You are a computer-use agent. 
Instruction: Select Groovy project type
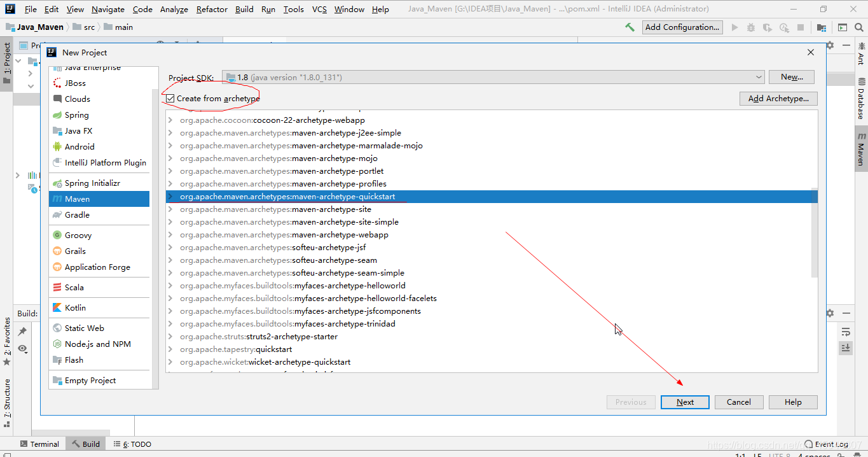[99, 235]
